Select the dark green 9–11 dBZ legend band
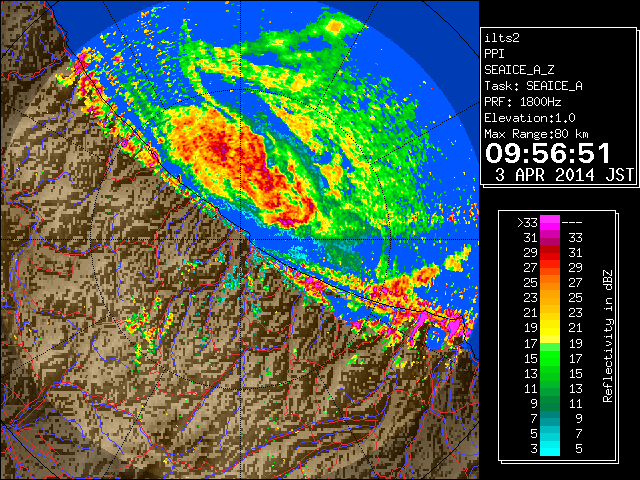 [550, 404]
